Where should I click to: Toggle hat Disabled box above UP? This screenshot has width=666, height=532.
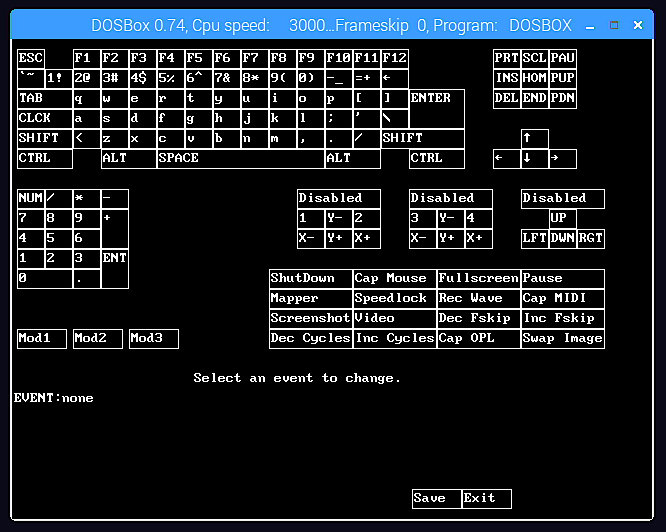563,199
